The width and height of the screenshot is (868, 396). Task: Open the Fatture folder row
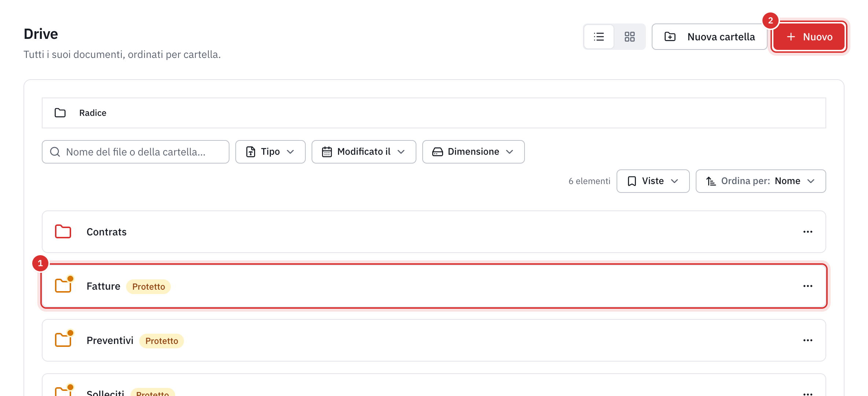click(x=434, y=286)
